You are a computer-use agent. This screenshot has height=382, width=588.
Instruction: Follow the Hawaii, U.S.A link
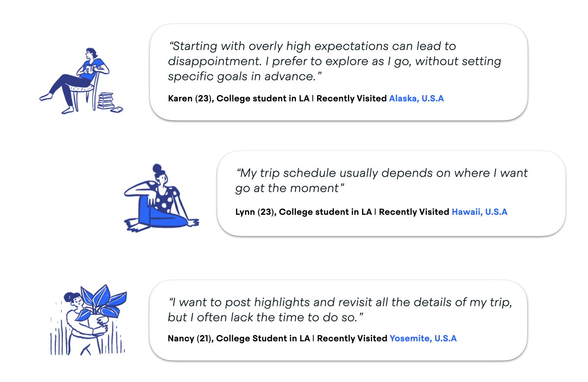click(x=479, y=212)
